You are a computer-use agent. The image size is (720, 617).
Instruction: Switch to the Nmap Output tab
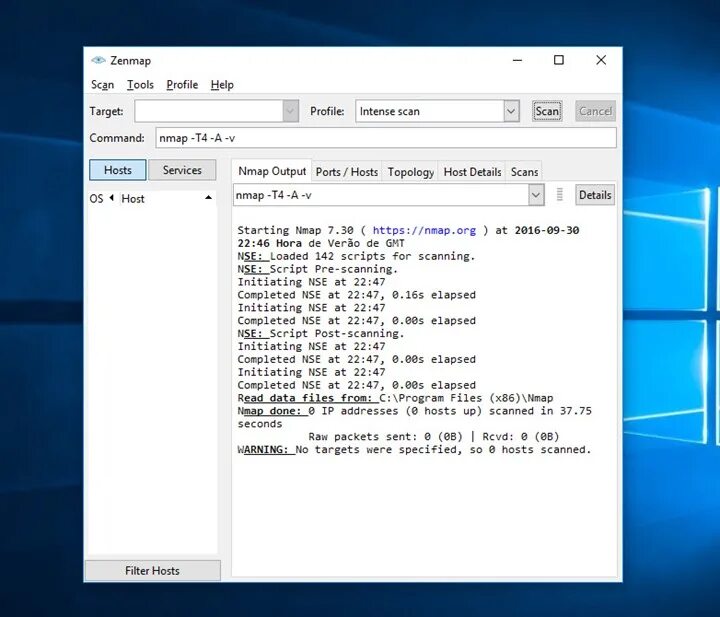(x=272, y=172)
